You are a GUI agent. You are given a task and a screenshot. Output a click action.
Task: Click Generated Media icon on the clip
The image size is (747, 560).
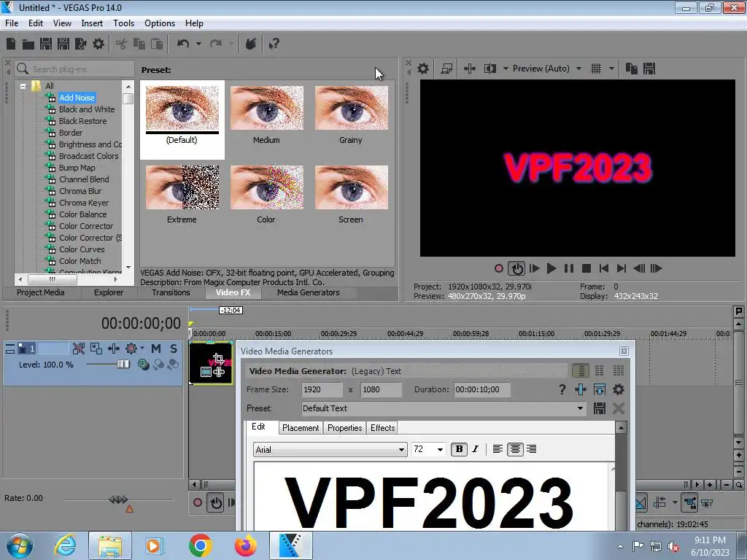[x=206, y=372]
